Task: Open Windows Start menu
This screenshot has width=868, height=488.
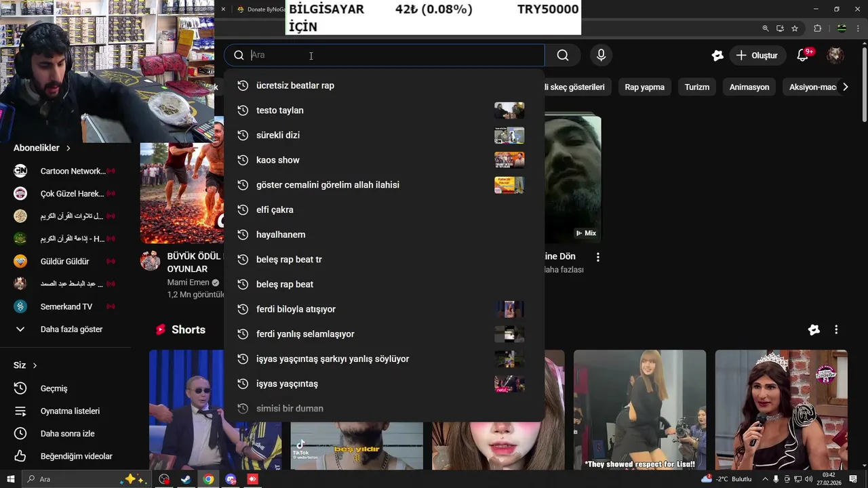Action: (x=10, y=479)
